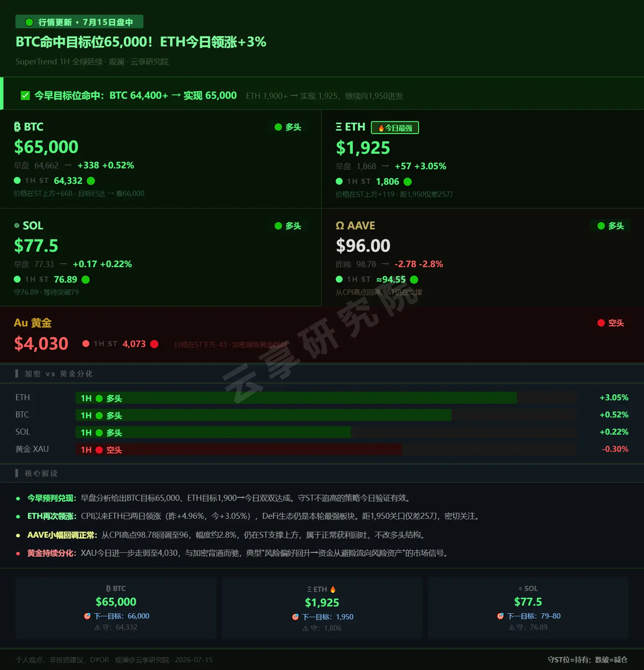The image size is (644, 670).
Task: Click the 加密 vs 黄金分化 section header
Action: [x=59, y=374]
